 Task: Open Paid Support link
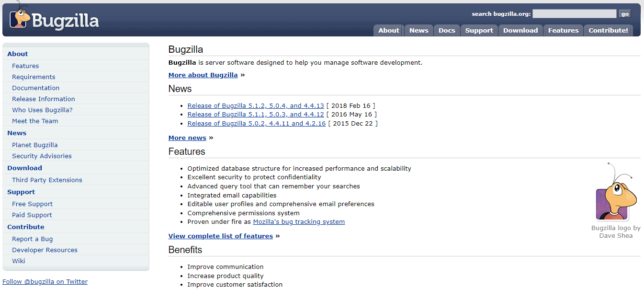32,215
